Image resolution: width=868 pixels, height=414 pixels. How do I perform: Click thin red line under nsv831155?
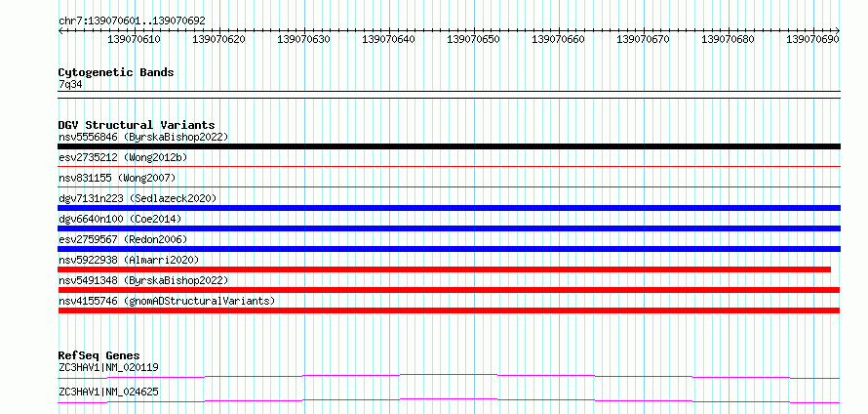[449, 186]
